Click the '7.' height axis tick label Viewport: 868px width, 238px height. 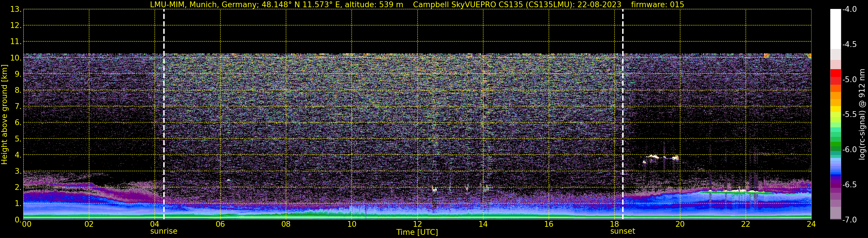(18, 107)
